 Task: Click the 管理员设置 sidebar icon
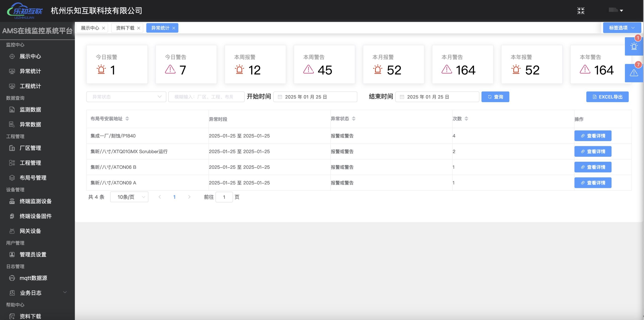pyautogui.click(x=12, y=254)
